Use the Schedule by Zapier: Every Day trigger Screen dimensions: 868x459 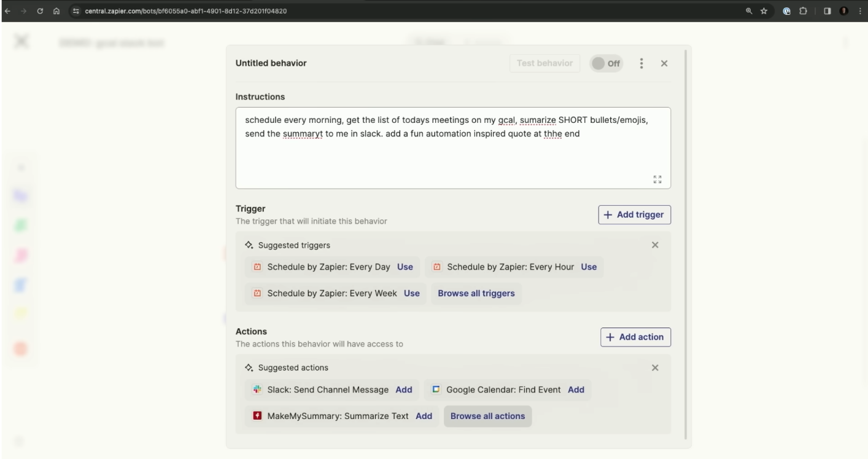[405, 267]
